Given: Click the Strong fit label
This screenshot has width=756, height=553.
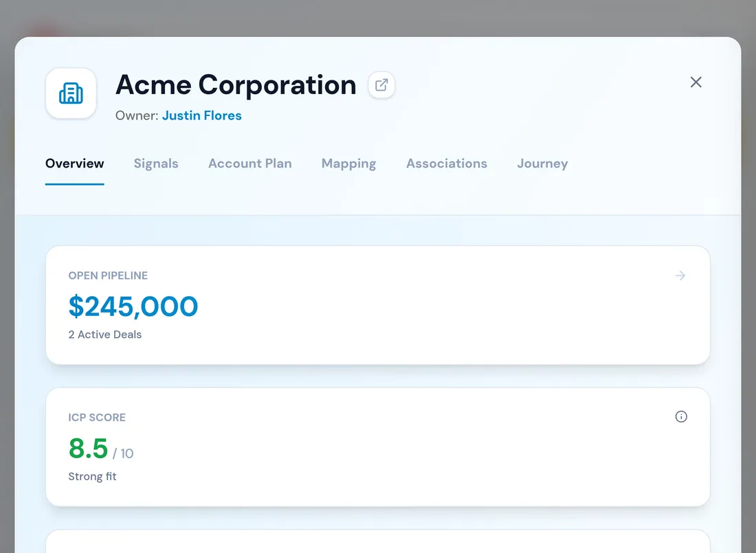Looking at the screenshot, I should [x=92, y=476].
